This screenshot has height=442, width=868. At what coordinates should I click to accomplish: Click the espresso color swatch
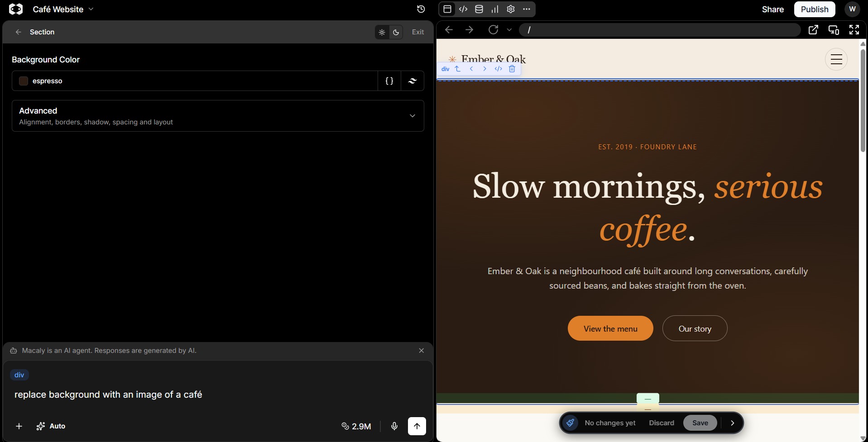[24, 81]
